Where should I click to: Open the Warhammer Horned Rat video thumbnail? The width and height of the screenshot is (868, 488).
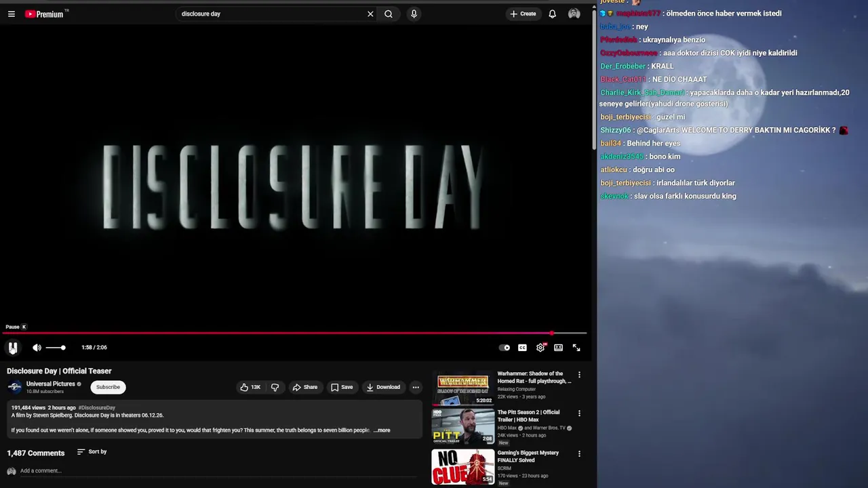[462, 388]
